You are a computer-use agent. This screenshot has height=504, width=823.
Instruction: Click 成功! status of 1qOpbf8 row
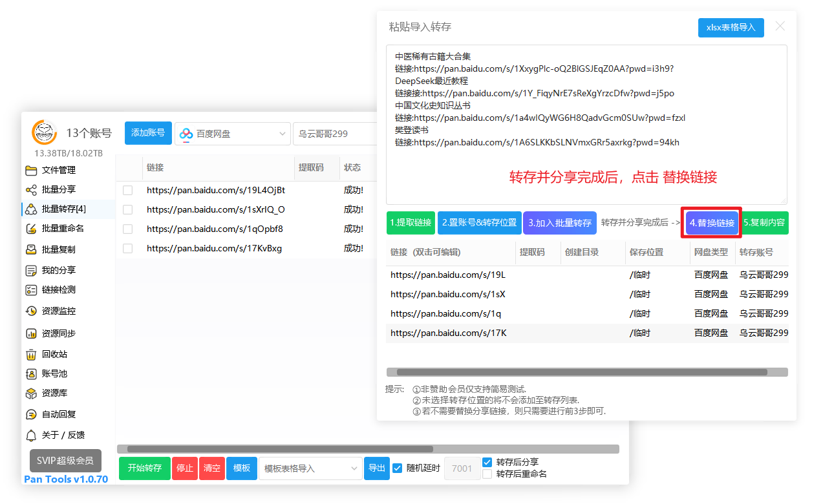pyautogui.click(x=354, y=229)
